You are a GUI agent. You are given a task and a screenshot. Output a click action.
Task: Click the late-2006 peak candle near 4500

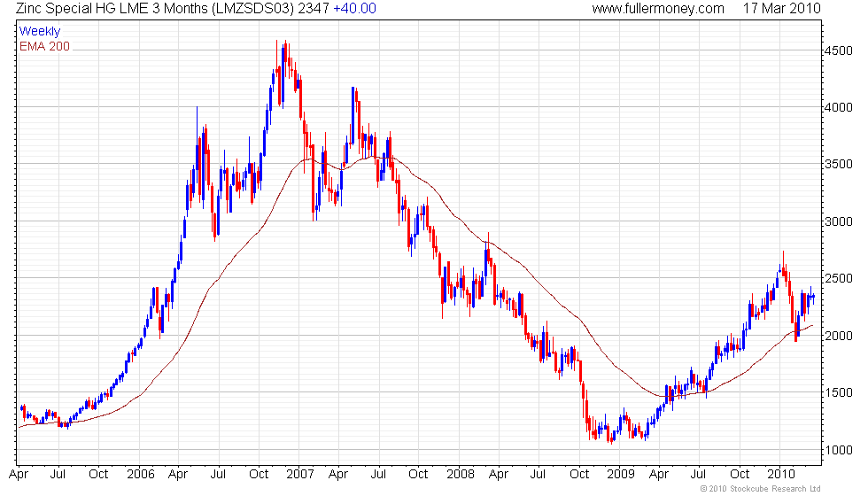pos(283,74)
